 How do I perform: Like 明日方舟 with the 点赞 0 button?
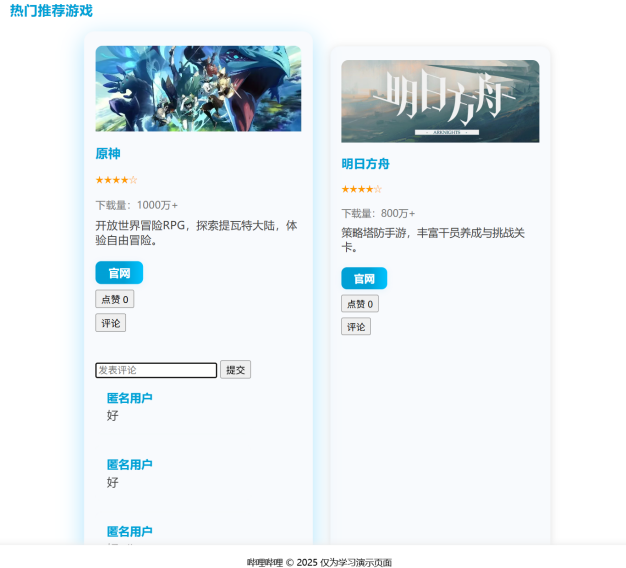point(360,304)
